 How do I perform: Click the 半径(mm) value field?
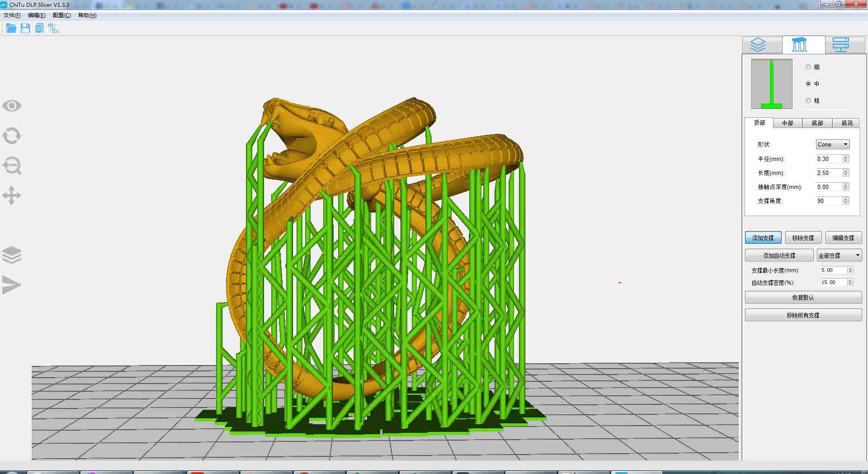coord(829,159)
